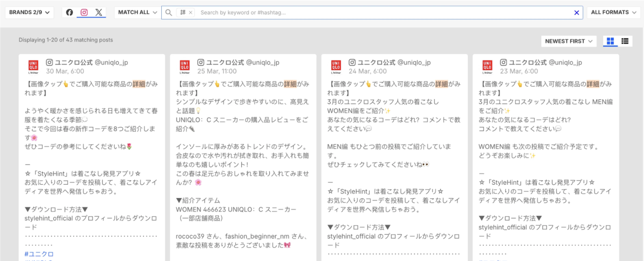Click '▼ダウンロード方法▼' in 30 Mar post

[56, 209]
